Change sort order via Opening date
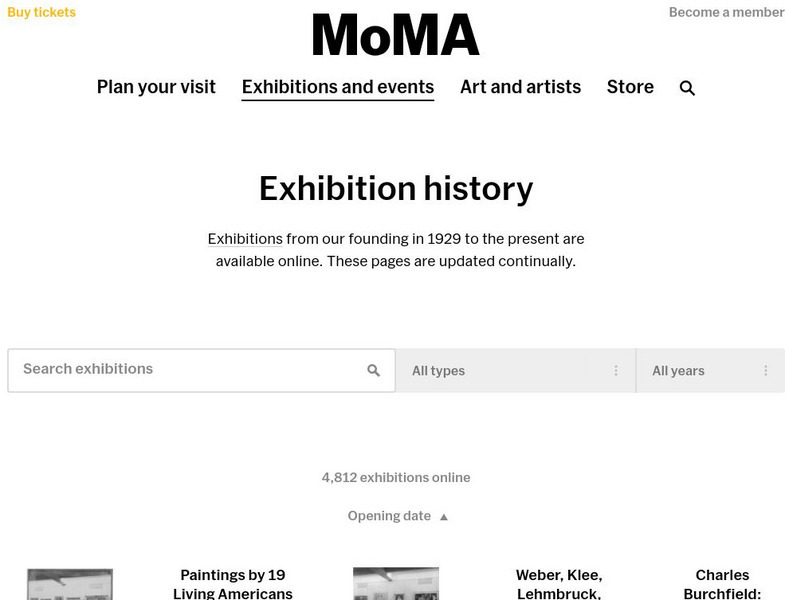The width and height of the screenshot is (785, 600). (x=389, y=516)
